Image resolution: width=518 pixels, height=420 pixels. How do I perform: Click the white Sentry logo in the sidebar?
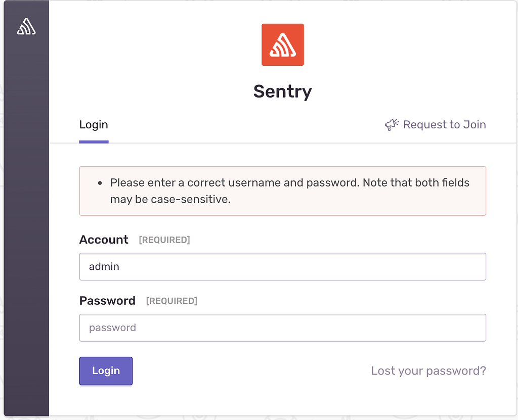(26, 26)
